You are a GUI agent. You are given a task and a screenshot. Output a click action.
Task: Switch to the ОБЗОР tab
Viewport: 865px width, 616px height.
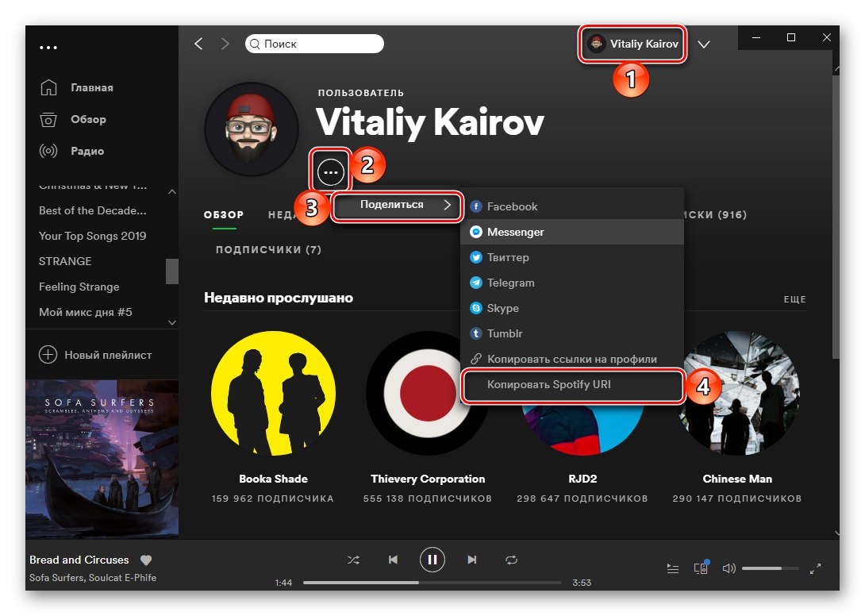(x=224, y=214)
